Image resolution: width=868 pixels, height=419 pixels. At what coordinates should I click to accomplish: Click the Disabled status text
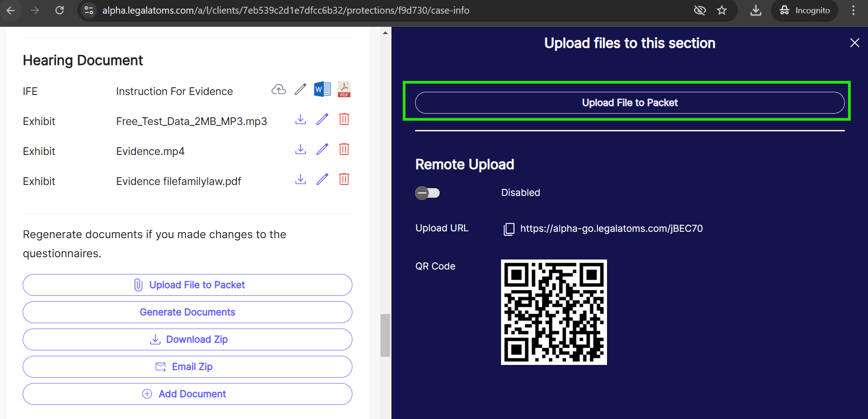point(521,193)
